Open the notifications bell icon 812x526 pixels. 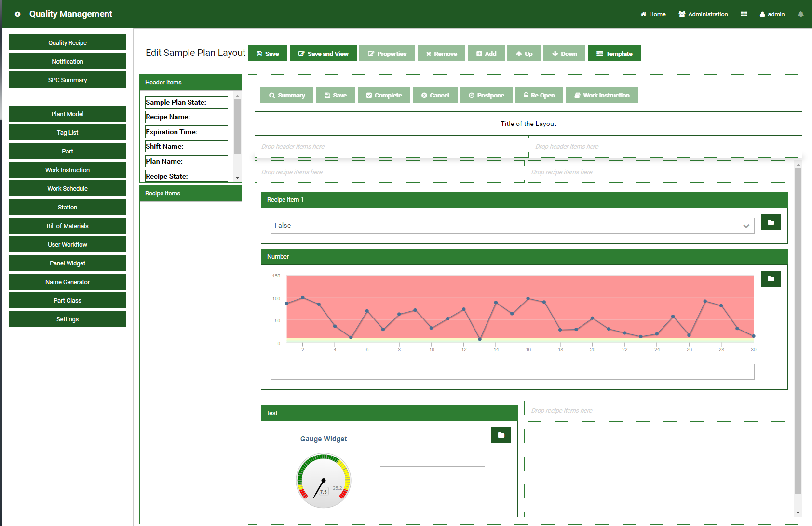coord(800,14)
